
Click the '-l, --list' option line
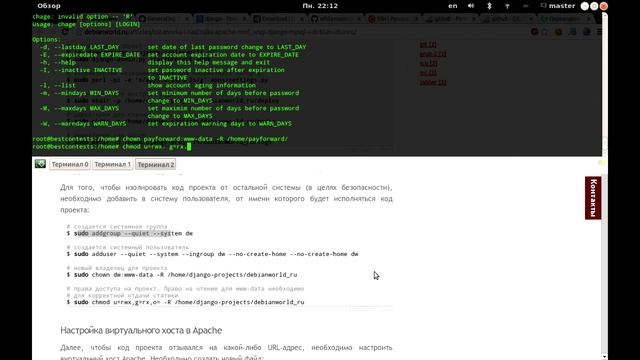point(147,85)
